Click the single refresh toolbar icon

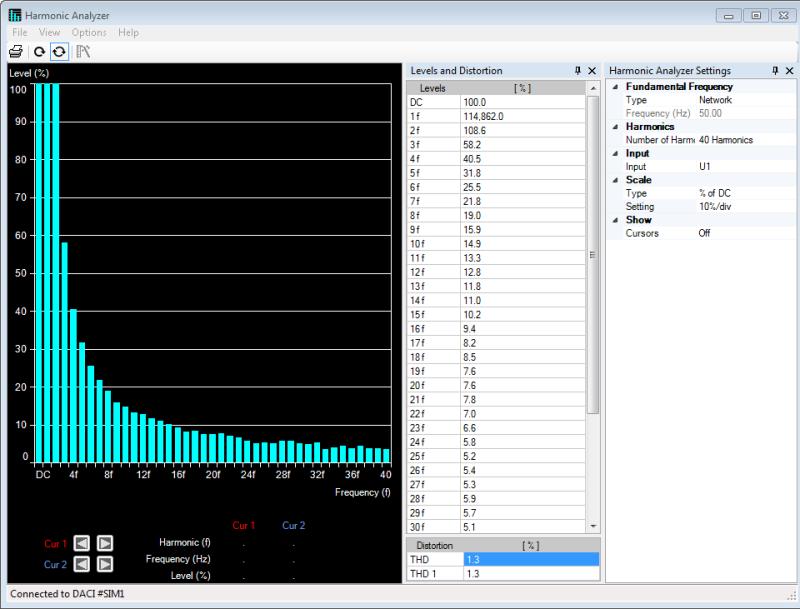tap(40, 51)
